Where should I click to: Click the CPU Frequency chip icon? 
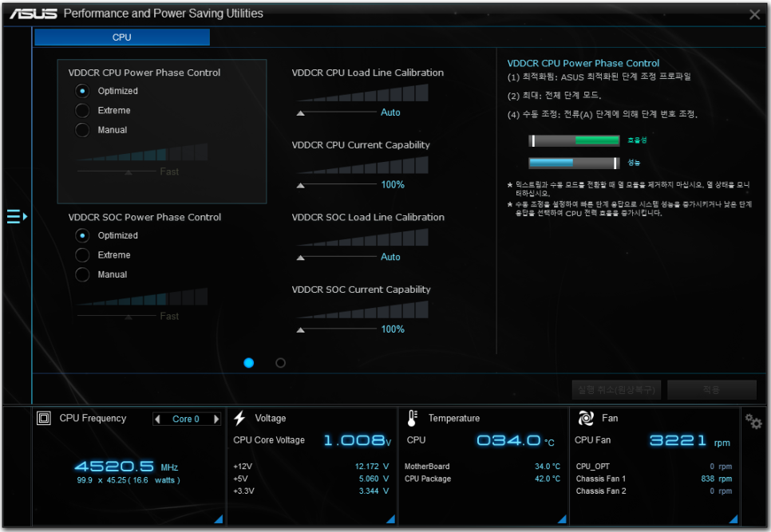coord(44,418)
